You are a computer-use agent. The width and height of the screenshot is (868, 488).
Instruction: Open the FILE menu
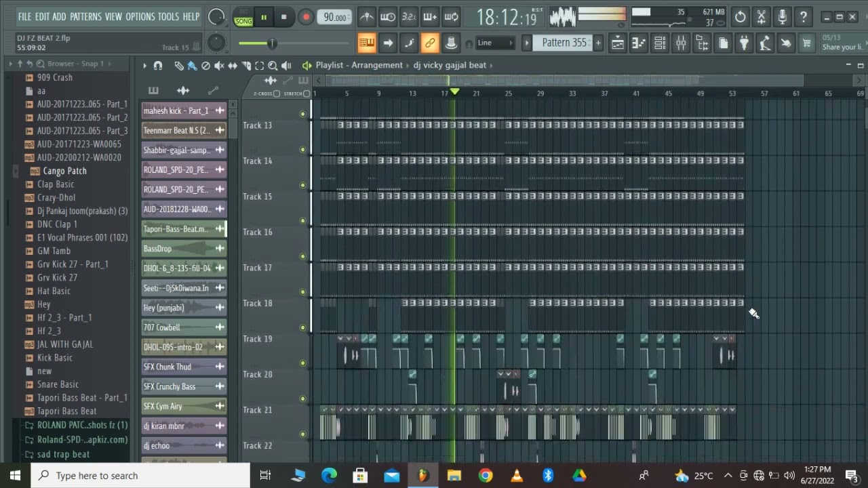(24, 16)
